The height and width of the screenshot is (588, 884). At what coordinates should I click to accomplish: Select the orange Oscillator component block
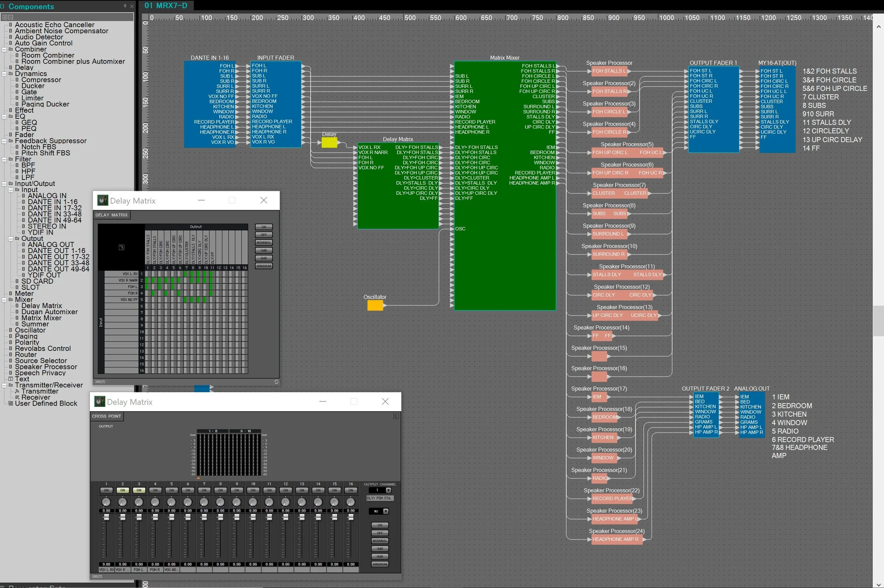(375, 305)
